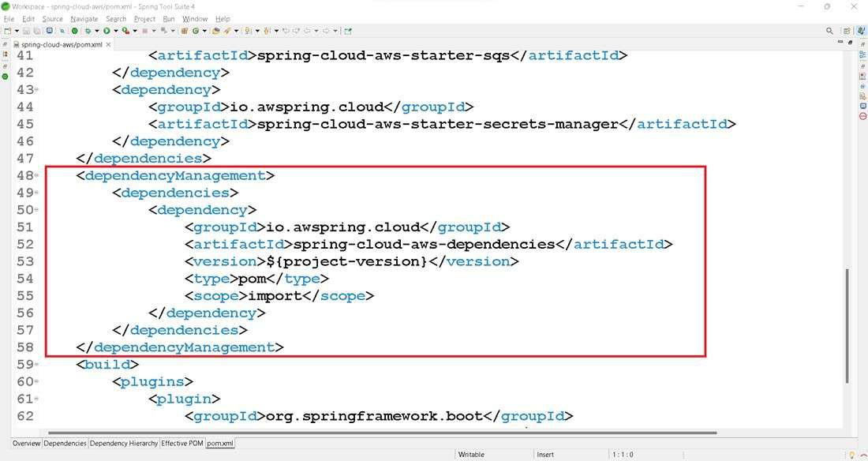Image resolution: width=868 pixels, height=461 pixels.
Task: Click the Pin Editor icon at toolbar end
Action: pyautogui.click(x=348, y=31)
